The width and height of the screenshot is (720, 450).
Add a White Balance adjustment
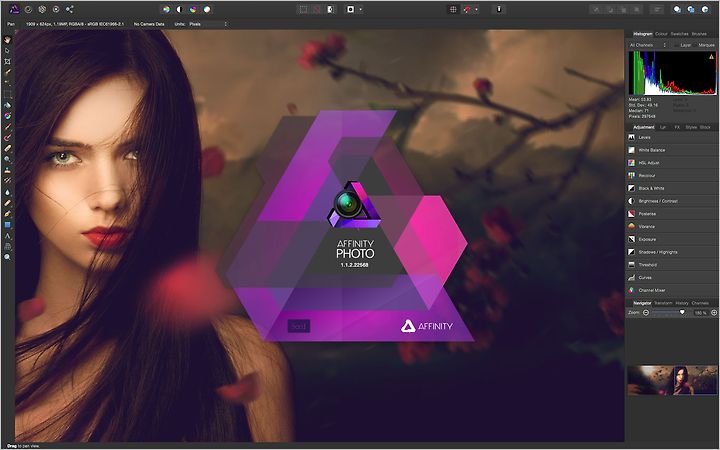[x=672, y=150]
